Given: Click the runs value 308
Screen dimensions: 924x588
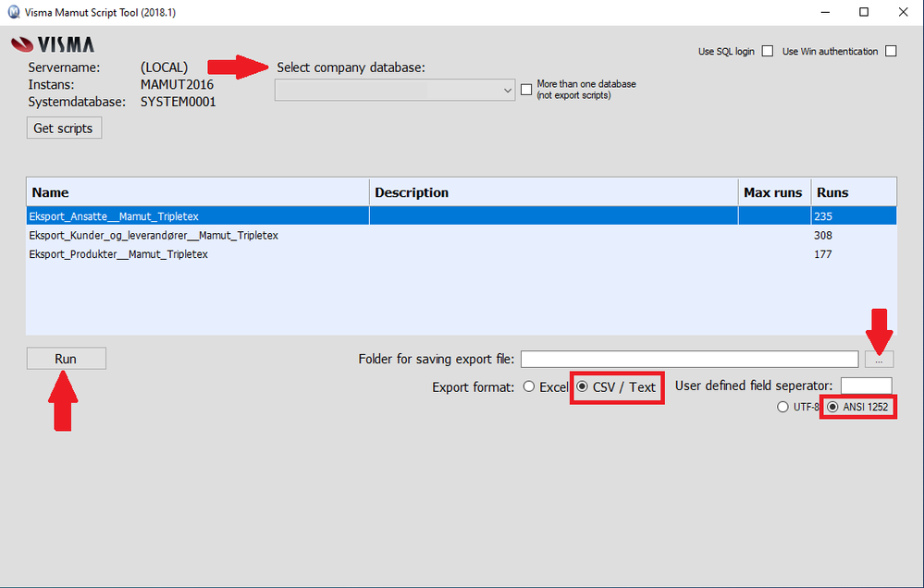Looking at the screenshot, I should coord(823,235).
